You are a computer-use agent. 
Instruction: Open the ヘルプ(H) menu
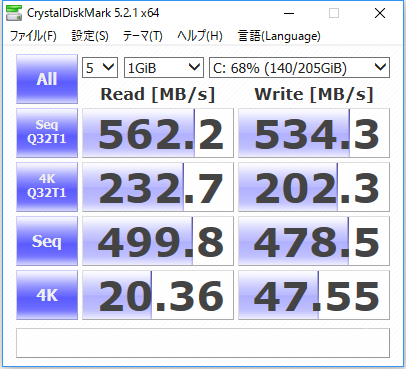[200, 36]
